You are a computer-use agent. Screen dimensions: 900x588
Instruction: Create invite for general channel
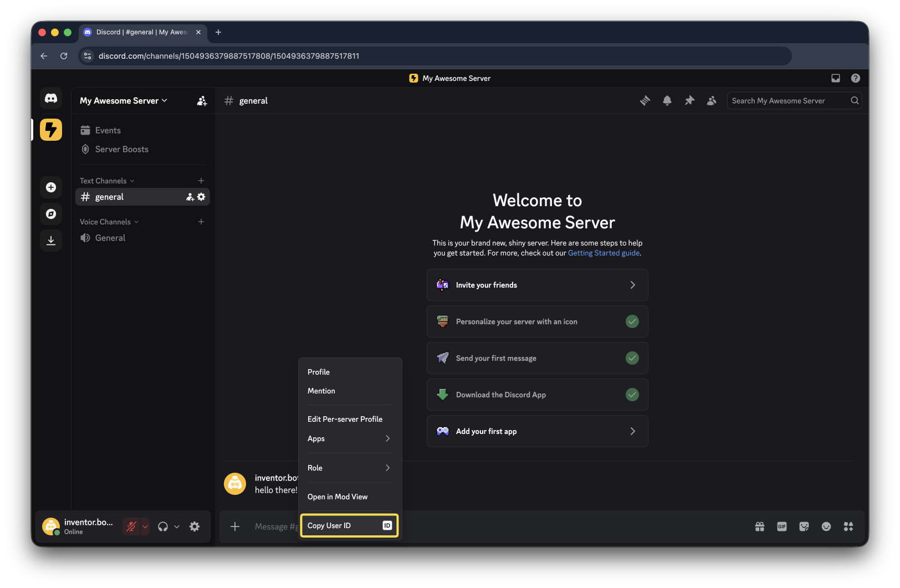click(x=190, y=197)
